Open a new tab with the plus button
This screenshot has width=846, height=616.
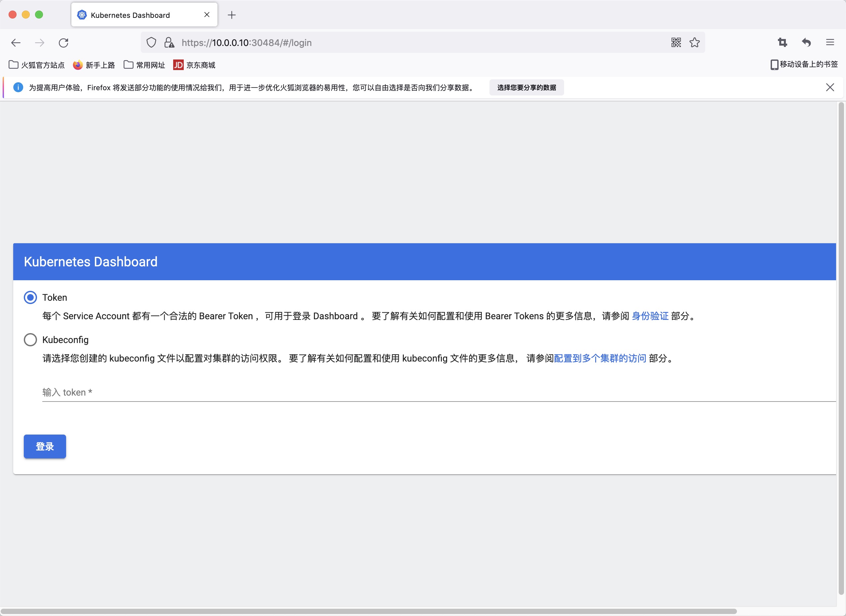click(232, 15)
